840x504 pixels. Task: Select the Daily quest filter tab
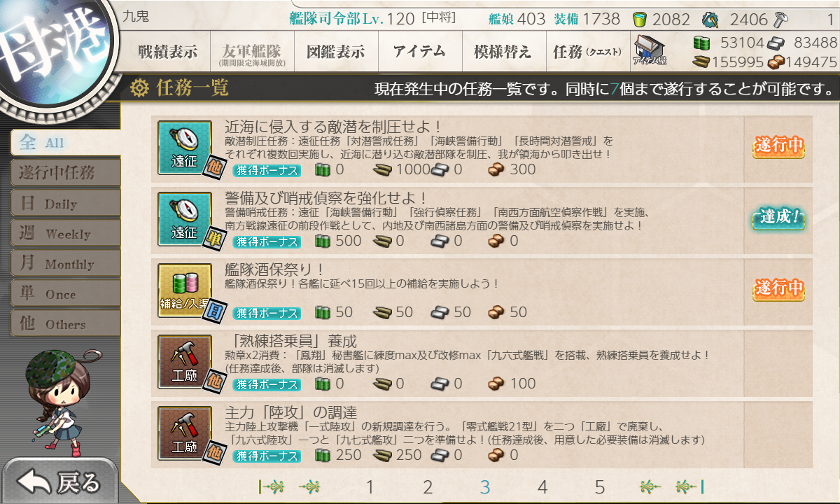pyautogui.click(x=65, y=204)
